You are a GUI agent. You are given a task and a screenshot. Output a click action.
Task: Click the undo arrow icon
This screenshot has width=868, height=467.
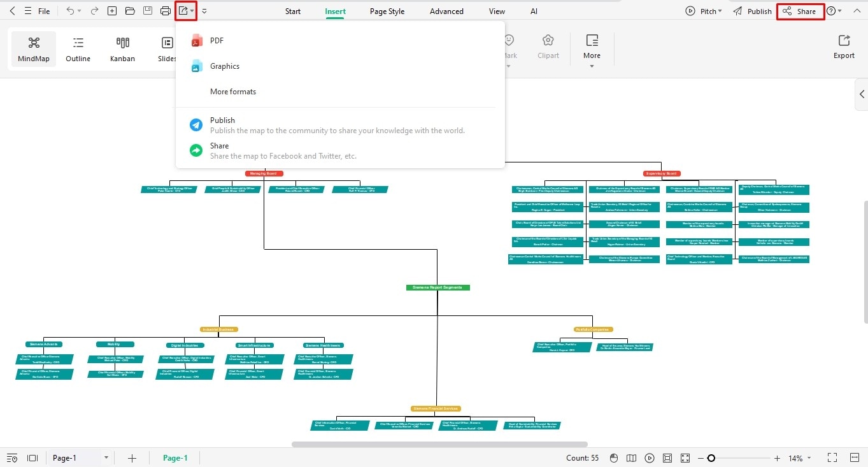[70, 11]
